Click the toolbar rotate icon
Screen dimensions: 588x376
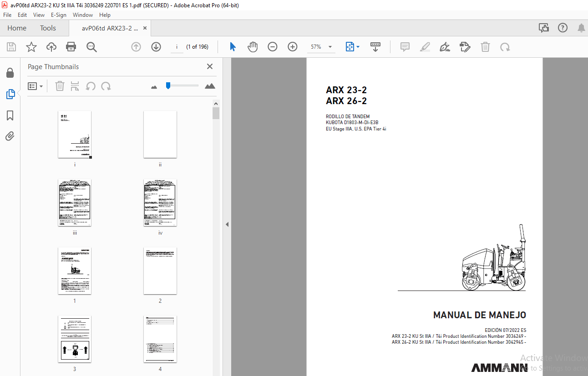pyautogui.click(x=505, y=47)
